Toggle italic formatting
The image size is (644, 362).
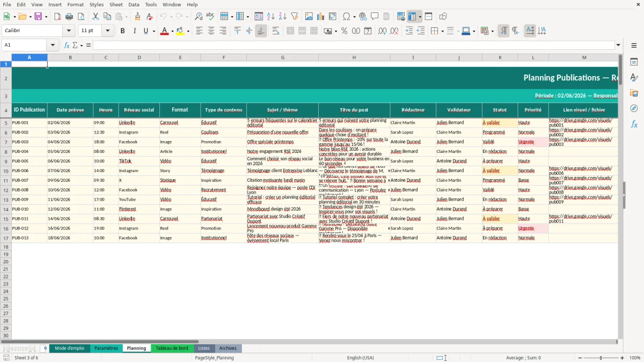(135, 31)
